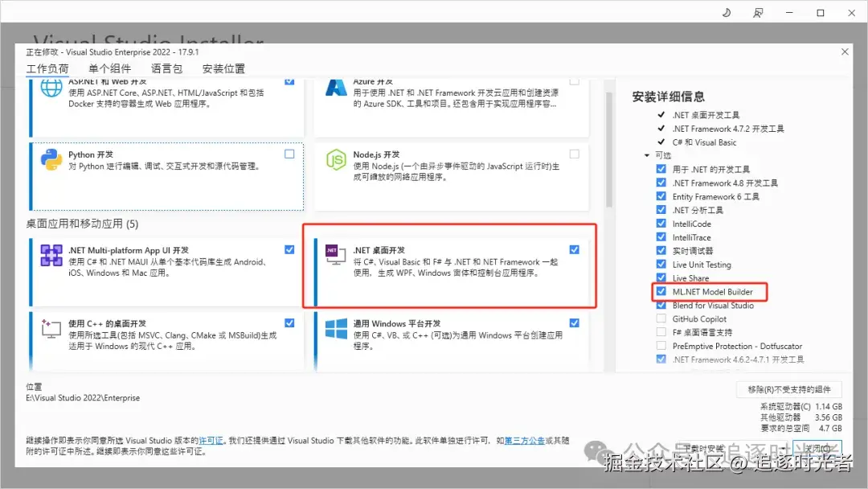Screen dimensions: 868x489
Task: Click the Python development logo icon
Action: click(51, 160)
